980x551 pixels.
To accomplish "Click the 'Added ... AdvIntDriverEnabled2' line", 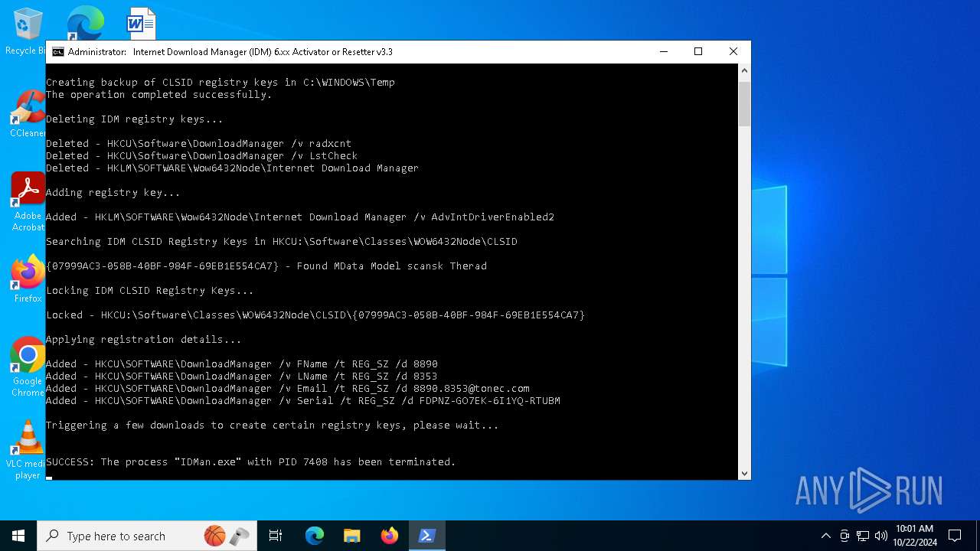I will [x=299, y=217].
